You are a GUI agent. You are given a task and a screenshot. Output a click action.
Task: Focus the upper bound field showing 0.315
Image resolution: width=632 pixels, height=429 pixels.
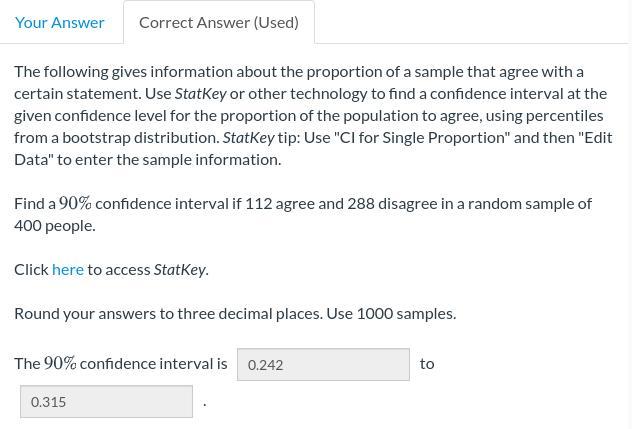pyautogui.click(x=106, y=402)
